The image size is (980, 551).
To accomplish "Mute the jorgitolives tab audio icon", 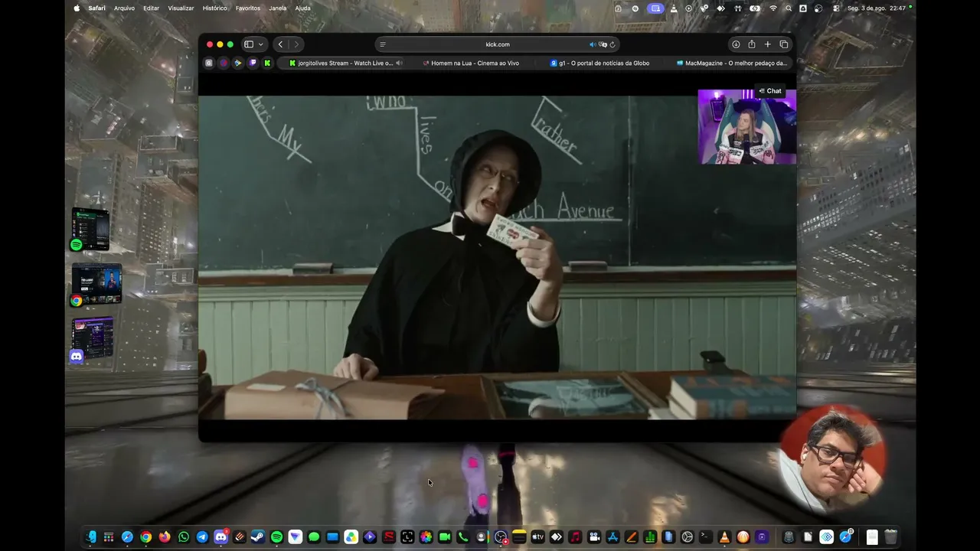I will [399, 63].
